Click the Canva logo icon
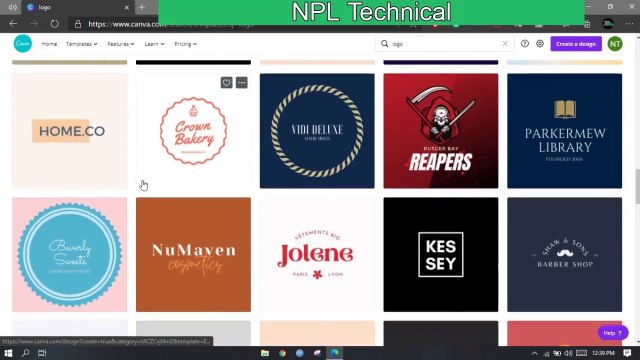The height and width of the screenshot is (360, 640). click(22, 44)
